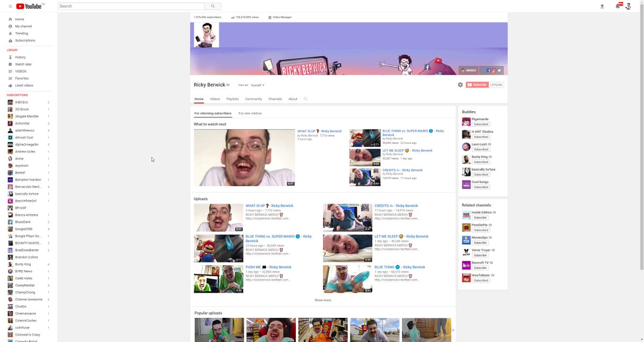Expand uploads with Show more
Image resolution: width=644 pixels, height=342 pixels.
pos(323,300)
